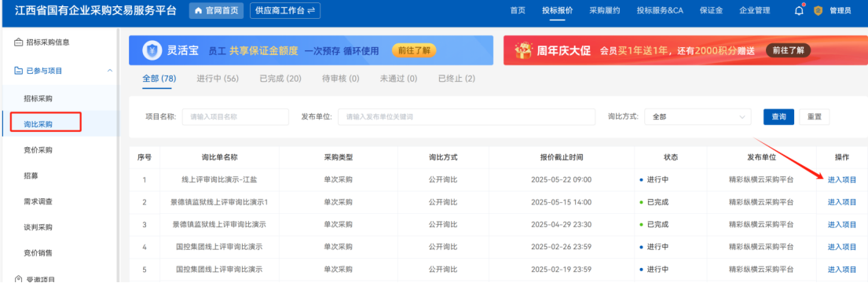Click the 已参与项目 folder icon

[18, 71]
